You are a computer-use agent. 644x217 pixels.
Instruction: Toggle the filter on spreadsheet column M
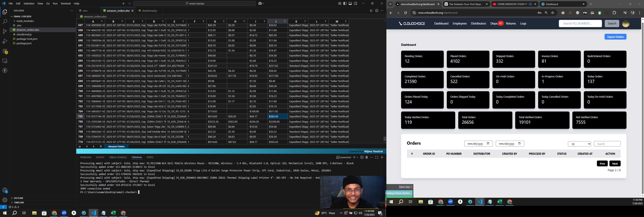point(346,21)
